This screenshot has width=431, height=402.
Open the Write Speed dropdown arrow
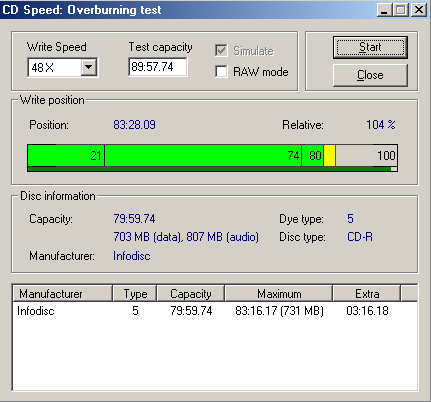(89, 67)
